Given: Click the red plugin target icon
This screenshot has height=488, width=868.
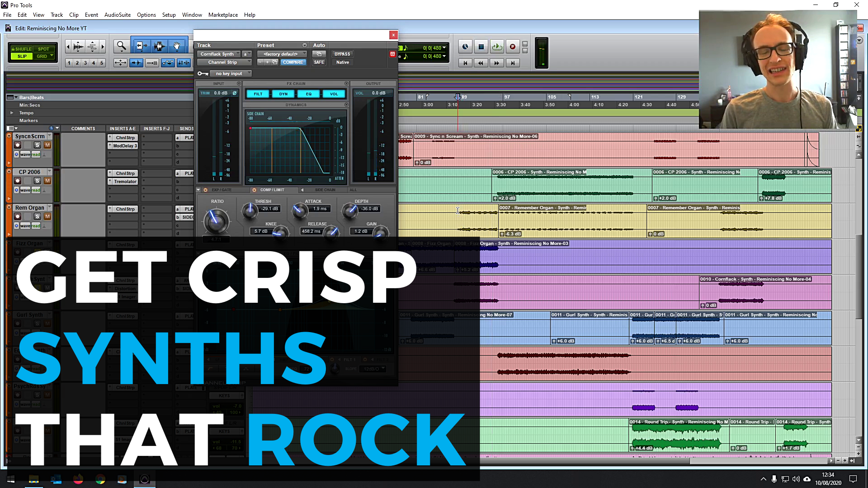Looking at the screenshot, I should coord(392,54).
